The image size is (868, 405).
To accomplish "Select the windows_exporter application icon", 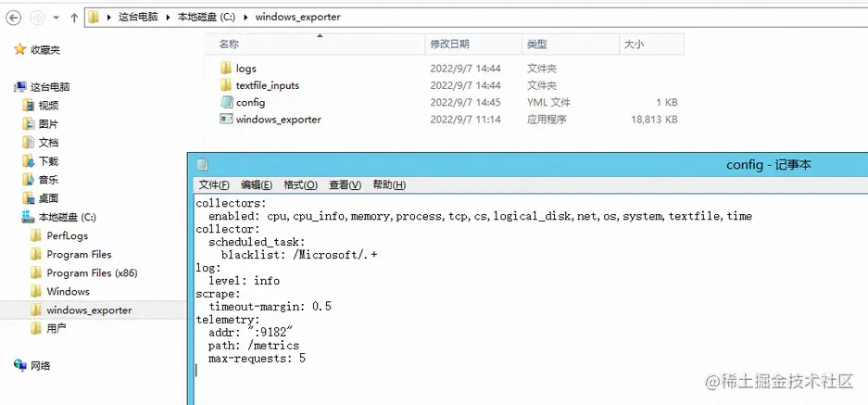I will (x=226, y=119).
